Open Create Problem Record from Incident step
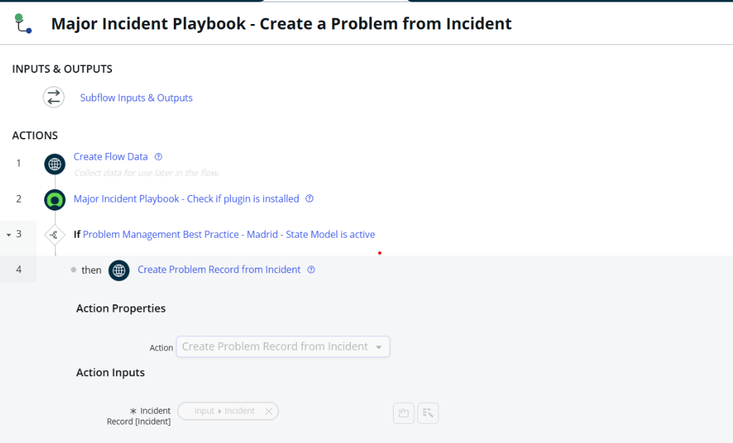The height and width of the screenshot is (443, 733). click(x=219, y=270)
